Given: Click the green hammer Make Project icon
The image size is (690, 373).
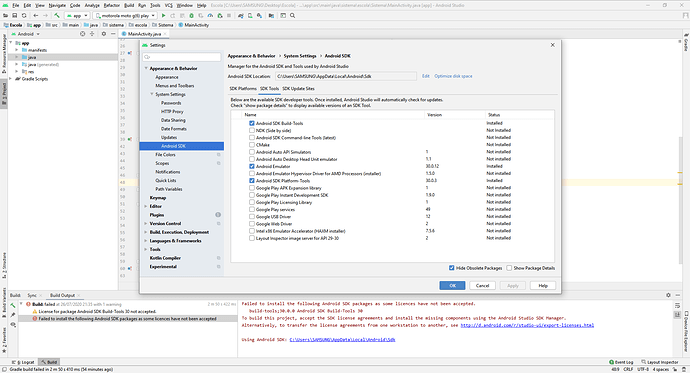Looking at the screenshot, I should click(x=57, y=15).
